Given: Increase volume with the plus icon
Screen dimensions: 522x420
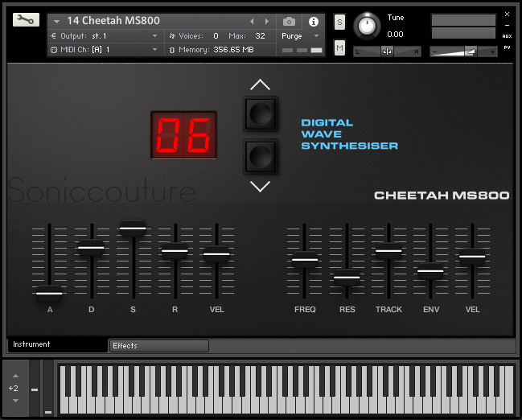Looking at the screenshot, I should tap(492, 52).
